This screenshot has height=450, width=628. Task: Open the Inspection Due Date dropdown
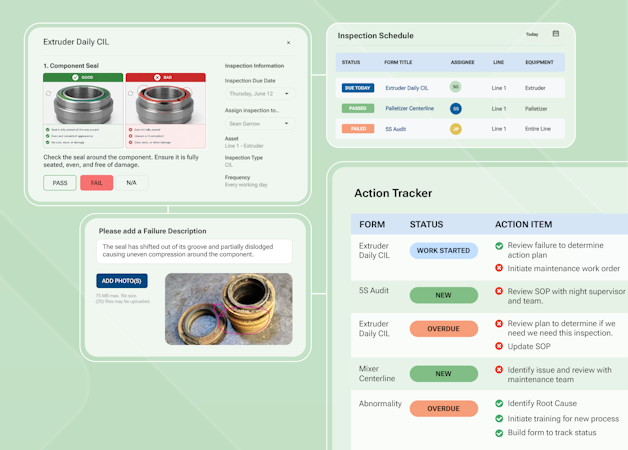(x=260, y=94)
